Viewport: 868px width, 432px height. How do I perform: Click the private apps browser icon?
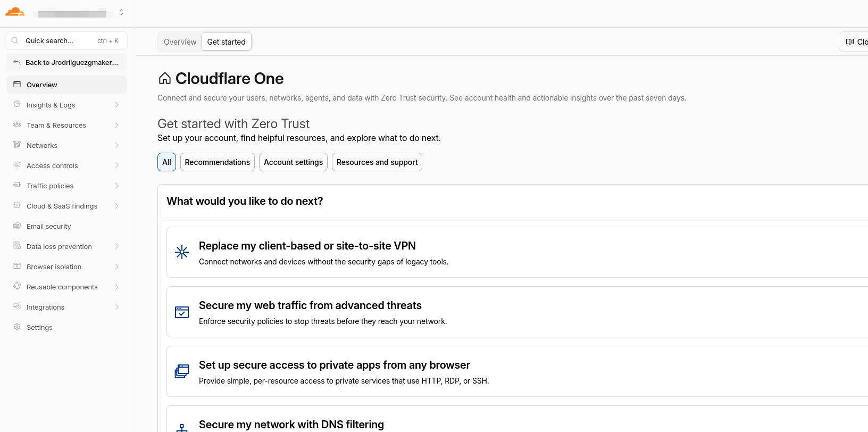point(182,371)
